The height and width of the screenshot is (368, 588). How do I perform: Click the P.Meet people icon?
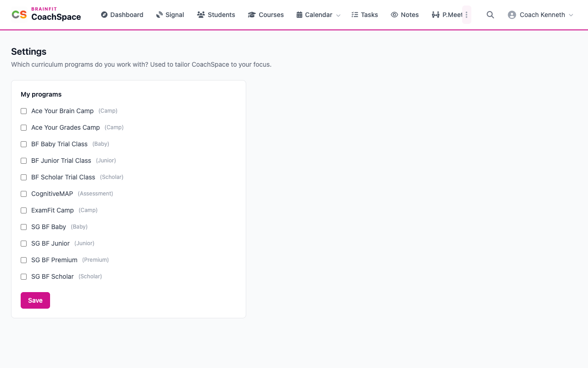(x=435, y=15)
